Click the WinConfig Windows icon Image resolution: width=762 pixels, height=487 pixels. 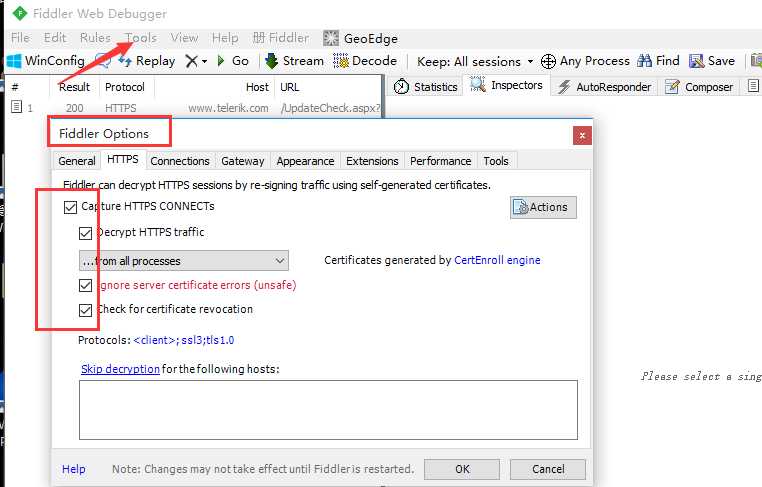pyautogui.click(x=14, y=61)
